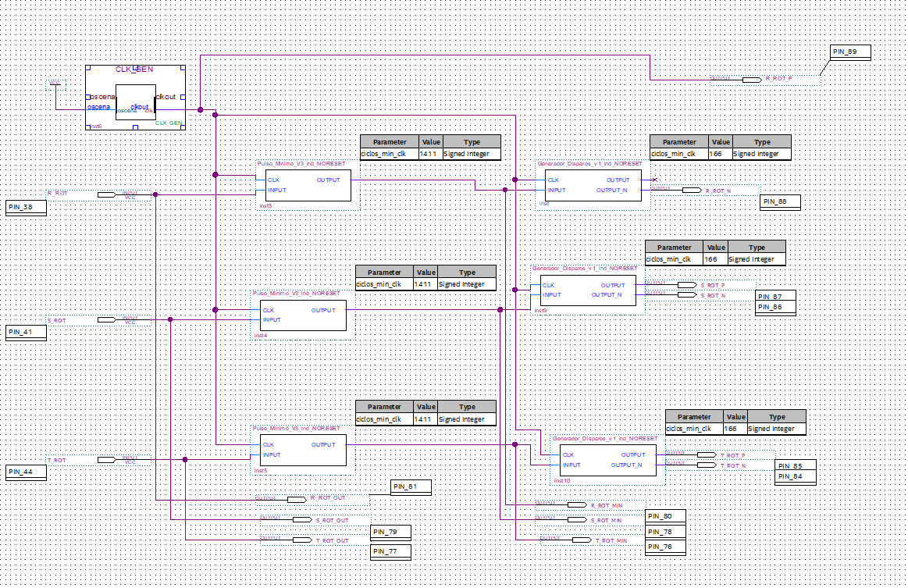Select the CLK_GEN clock generator block

[135, 97]
